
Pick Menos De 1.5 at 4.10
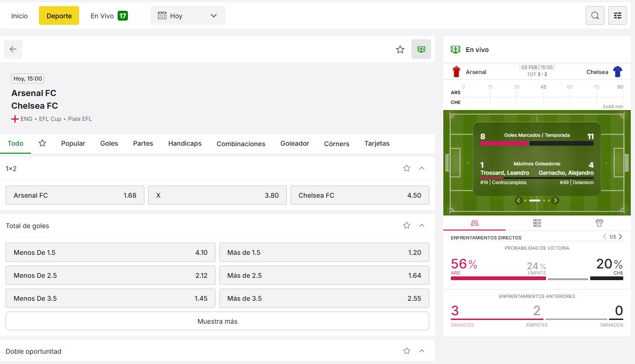111,253
